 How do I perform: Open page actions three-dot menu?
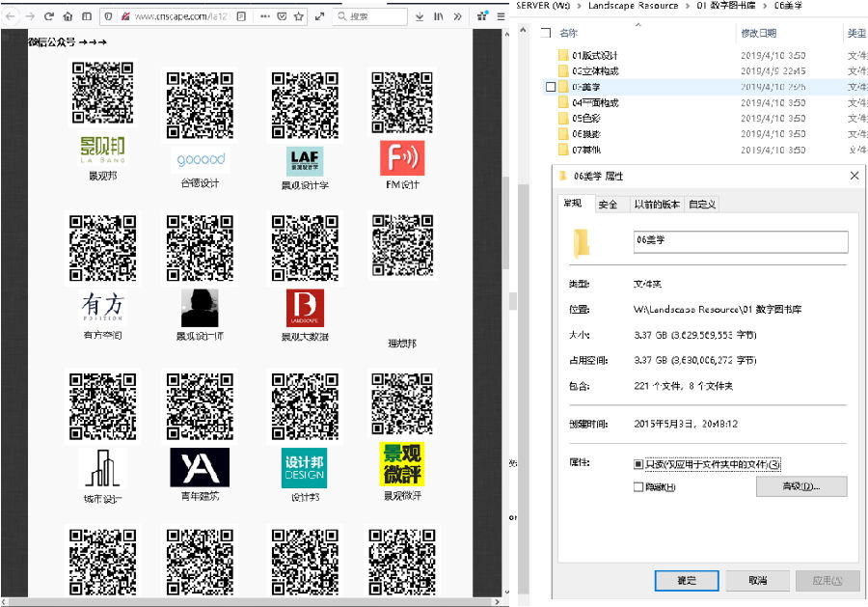click(264, 16)
